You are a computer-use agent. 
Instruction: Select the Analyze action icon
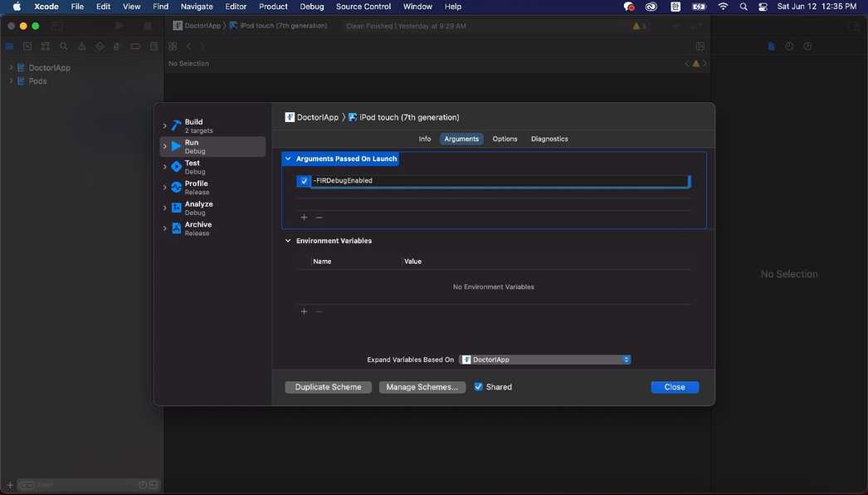point(176,208)
